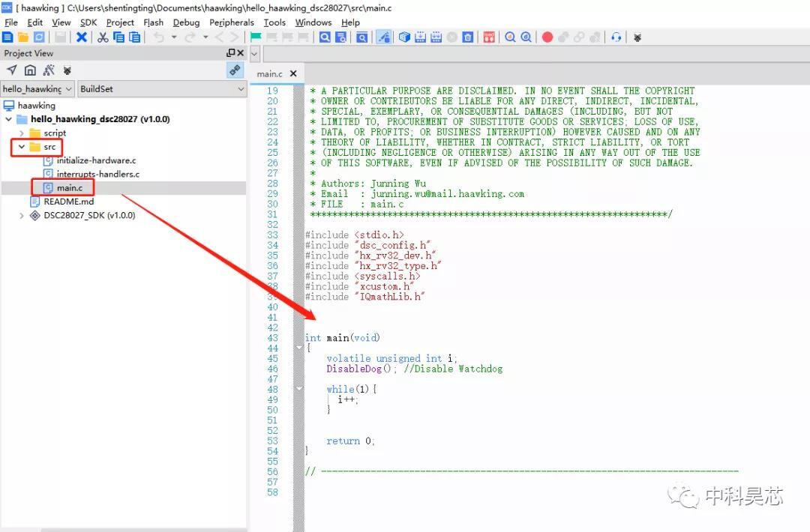Click the Undo arrow icon
This screenshot has height=532, width=810.
[158, 37]
